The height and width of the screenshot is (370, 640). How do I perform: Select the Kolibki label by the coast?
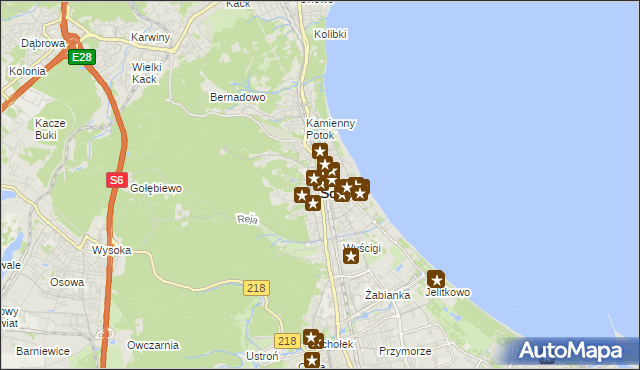click(x=331, y=34)
